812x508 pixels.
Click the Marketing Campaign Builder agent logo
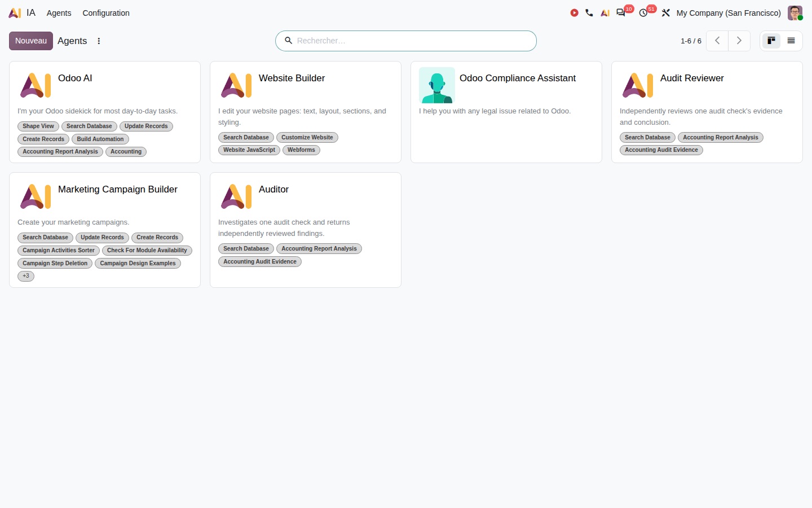(36, 196)
